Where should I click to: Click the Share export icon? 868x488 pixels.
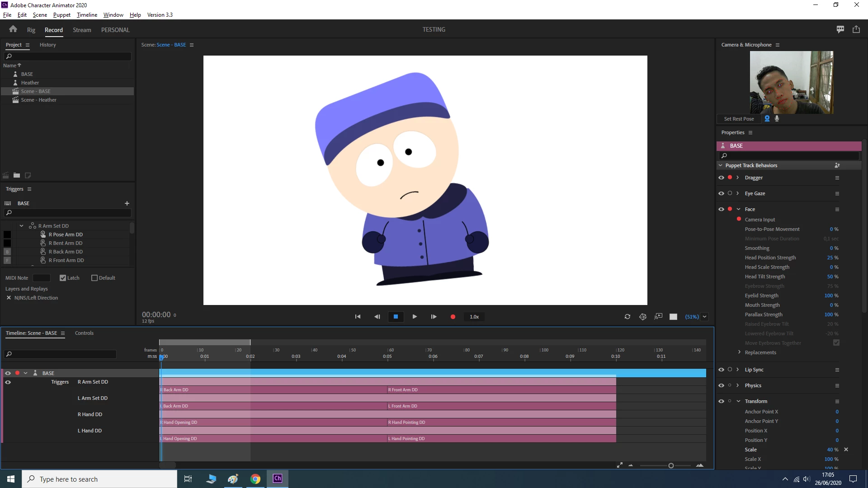pos(856,29)
